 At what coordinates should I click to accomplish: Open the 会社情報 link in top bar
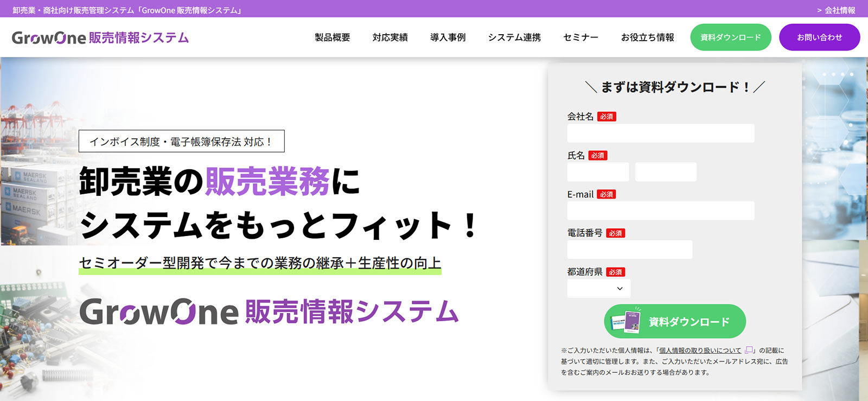(836, 10)
